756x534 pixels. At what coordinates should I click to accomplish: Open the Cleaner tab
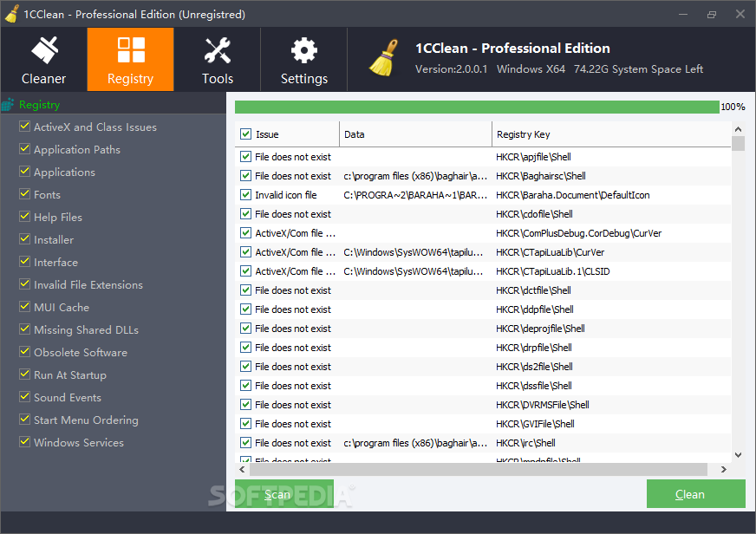(44, 59)
